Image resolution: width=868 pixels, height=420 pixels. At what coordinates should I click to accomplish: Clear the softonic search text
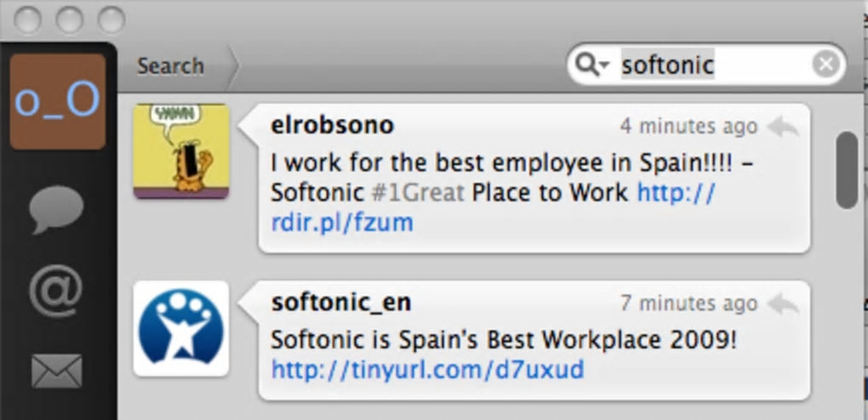click(825, 65)
